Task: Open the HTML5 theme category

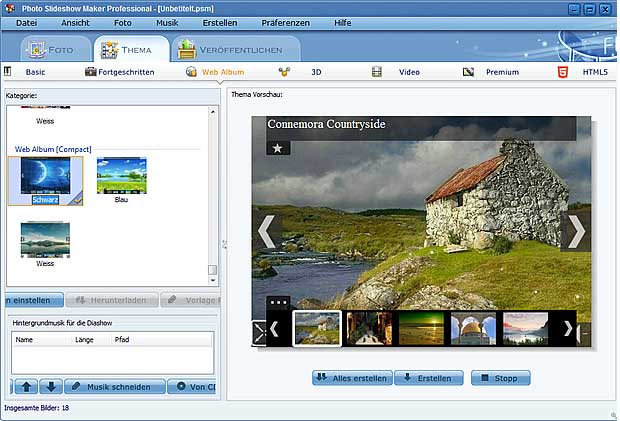Action: tap(595, 72)
